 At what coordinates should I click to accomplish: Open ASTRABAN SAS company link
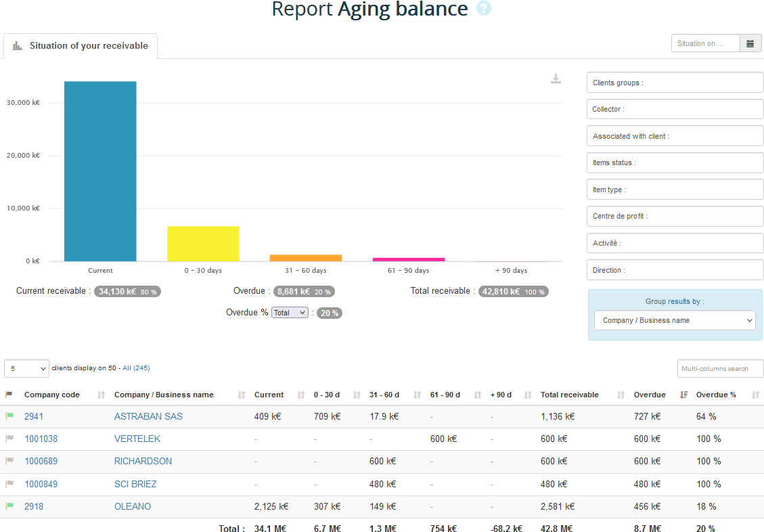click(148, 416)
